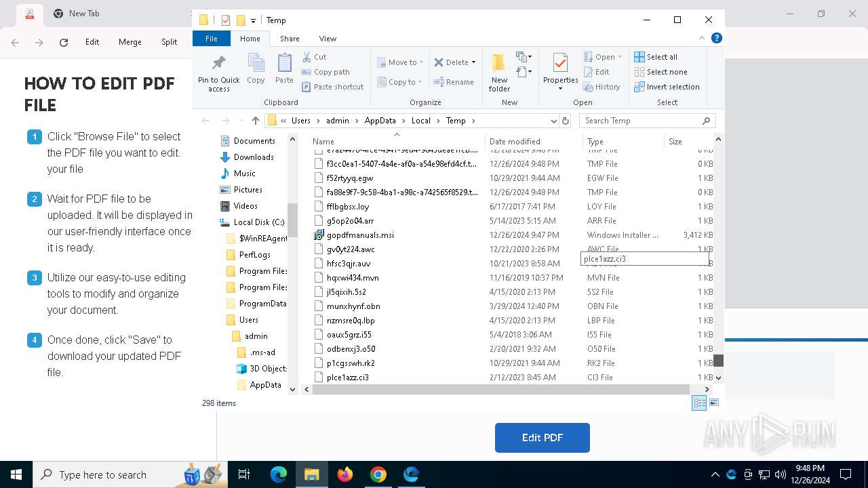868x488 pixels.
Task: Click Select none in ribbon
Action: pyautogui.click(x=660, y=72)
